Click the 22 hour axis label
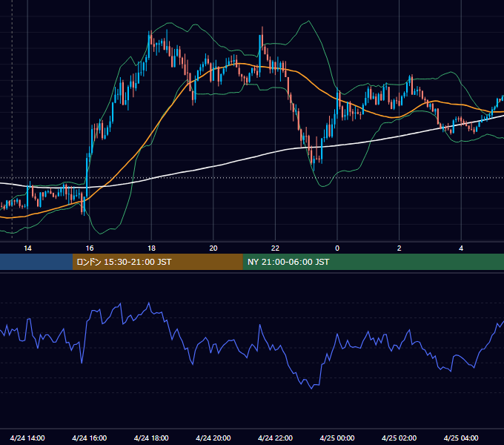This screenshot has width=504, height=445. coord(275,248)
